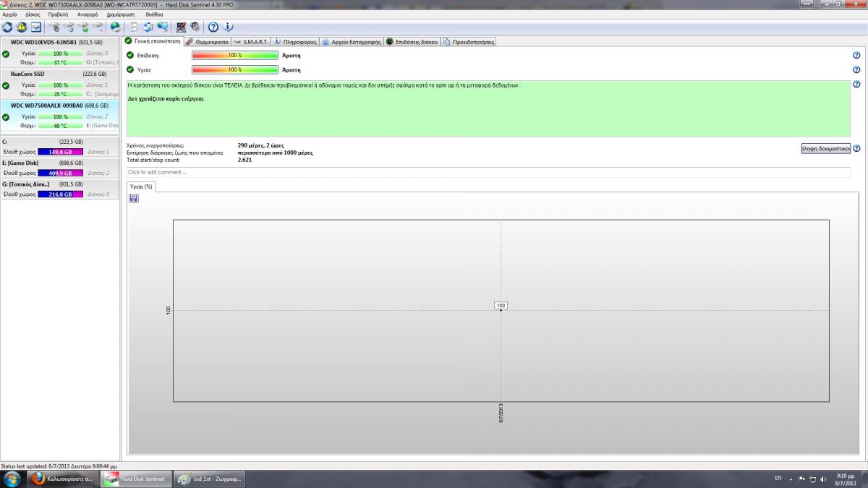Click the Επίδοση 100% performance bar

pyautogui.click(x=235, y=55)
